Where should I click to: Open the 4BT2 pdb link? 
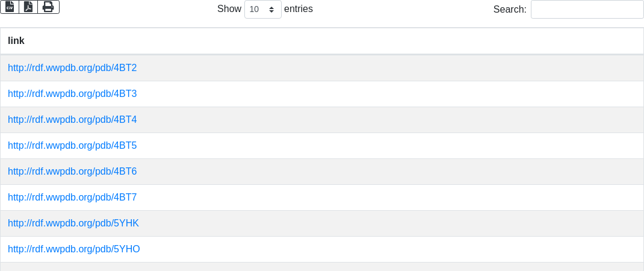[x=72, y=68]
